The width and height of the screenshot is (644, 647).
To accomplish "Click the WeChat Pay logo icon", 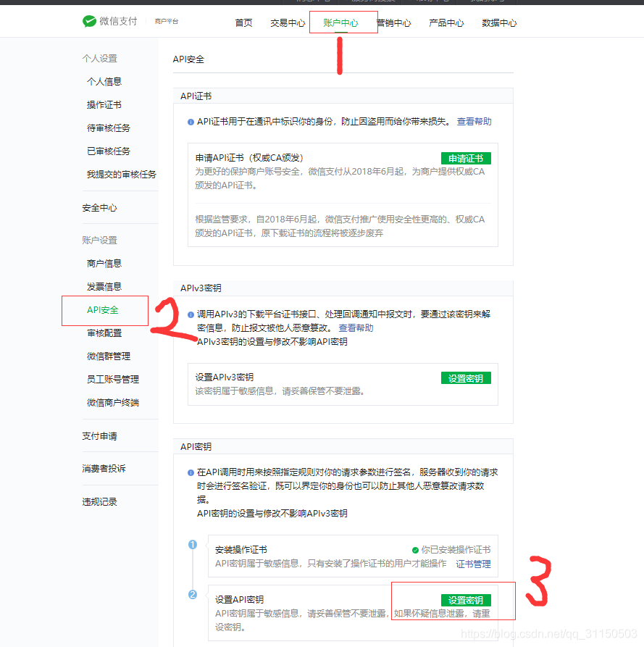I will coord(89,21).
